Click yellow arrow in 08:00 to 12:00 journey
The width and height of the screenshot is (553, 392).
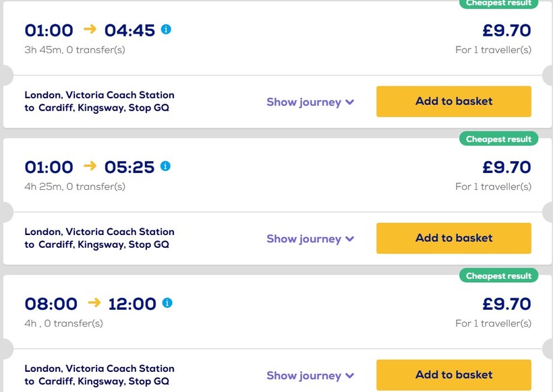tap(94, 303)
